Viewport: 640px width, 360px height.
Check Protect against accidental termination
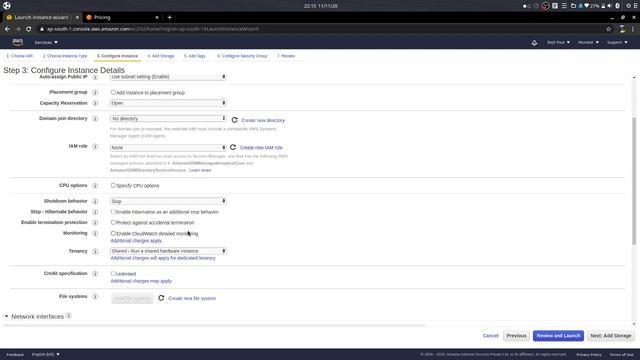(113, 222)
